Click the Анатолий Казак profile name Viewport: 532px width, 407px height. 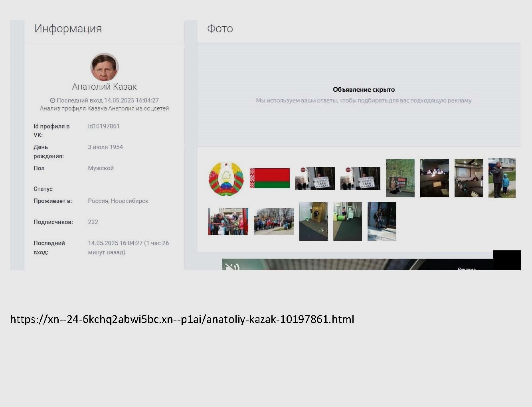(x=105, y=87)
